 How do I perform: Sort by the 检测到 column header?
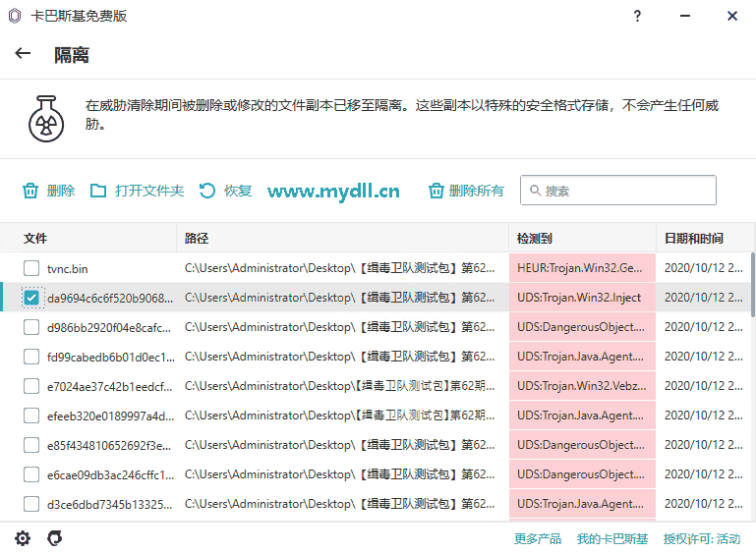pos(582,238)
